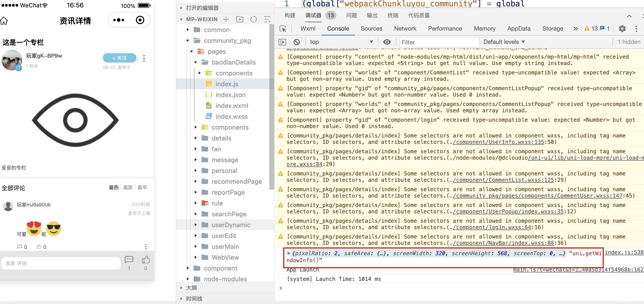Sort comments by 最新
644x304 pixels.
[128, 187]
